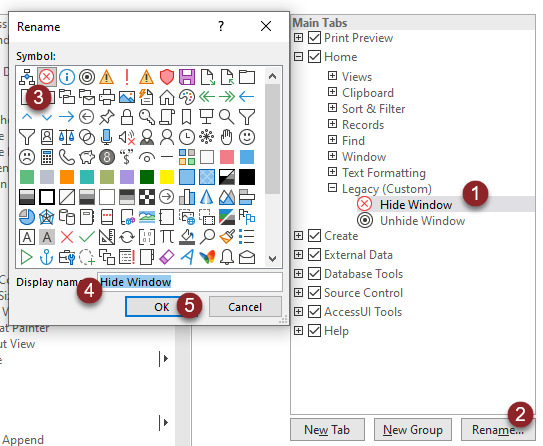Select the blue info circle symbol
Image resolution: width=543 pixels, height=446 pixels.
pyautogui.click(x=66, y=77)
